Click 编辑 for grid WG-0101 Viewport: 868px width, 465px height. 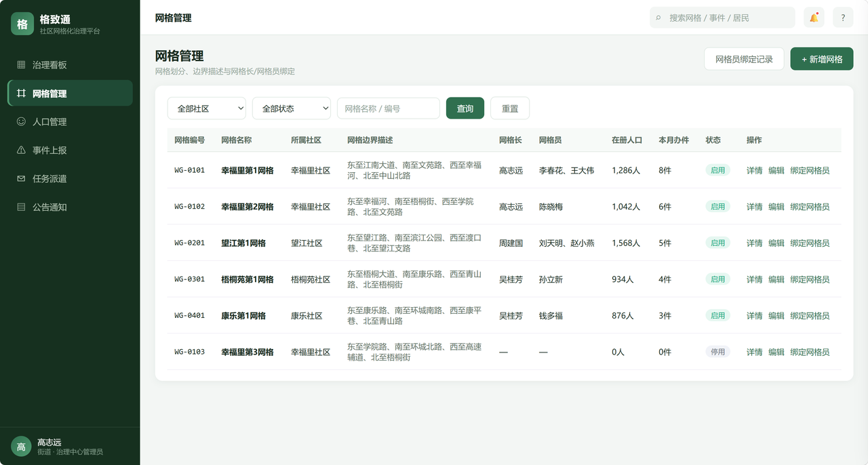click(x=776, y=171)
